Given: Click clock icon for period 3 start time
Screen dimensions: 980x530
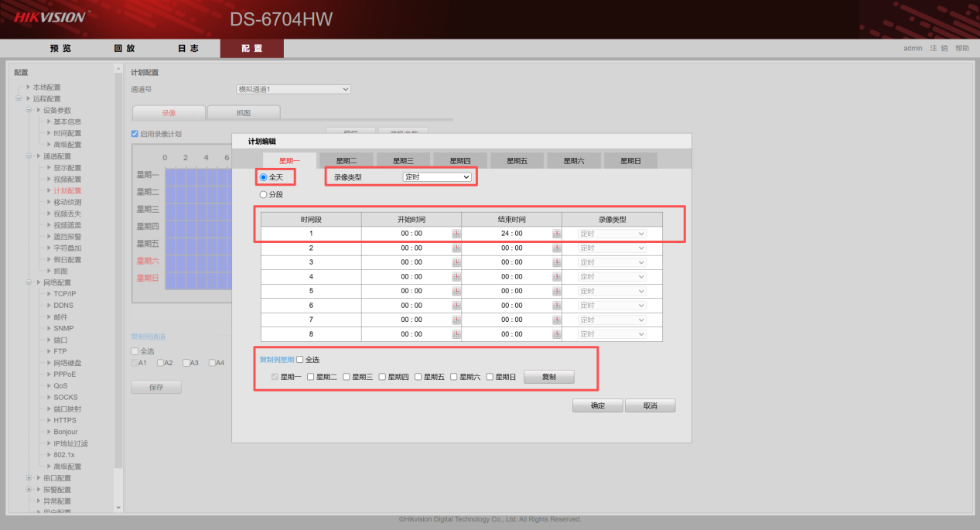Looking at the screenshot, I should (x=456, y=262).
